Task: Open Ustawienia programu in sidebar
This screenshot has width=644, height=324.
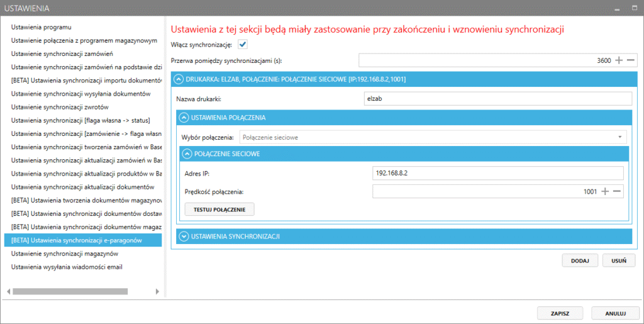Action: coord(42,27)
